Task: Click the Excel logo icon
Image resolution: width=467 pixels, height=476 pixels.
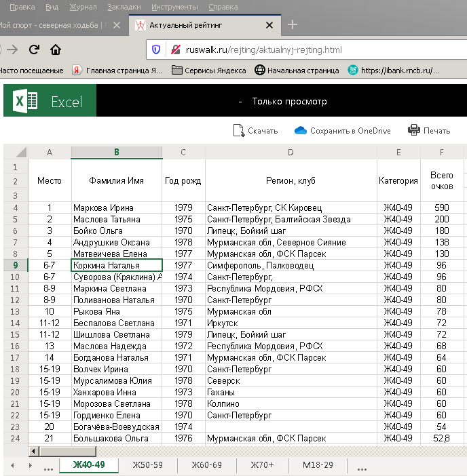Action: 25,101
